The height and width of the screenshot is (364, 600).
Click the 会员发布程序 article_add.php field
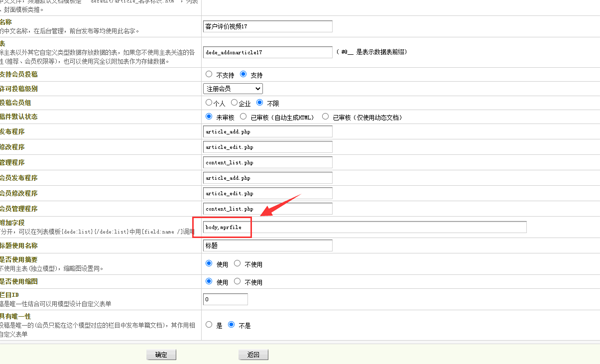(267, 178)
